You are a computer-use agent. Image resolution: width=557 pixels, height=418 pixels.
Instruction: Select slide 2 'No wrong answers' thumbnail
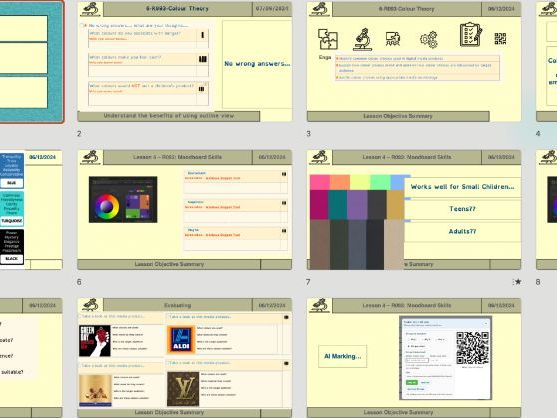click(185, 62)
